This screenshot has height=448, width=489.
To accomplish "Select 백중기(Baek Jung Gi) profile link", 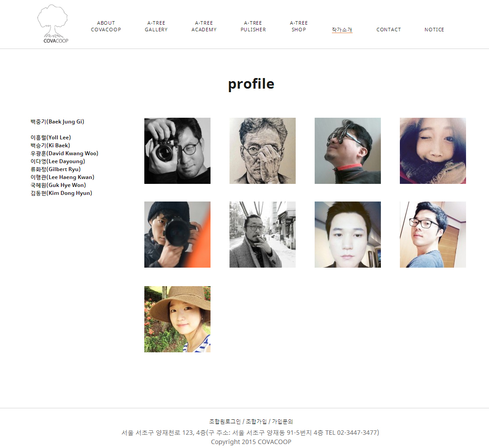I will click(x=57, y=122).
